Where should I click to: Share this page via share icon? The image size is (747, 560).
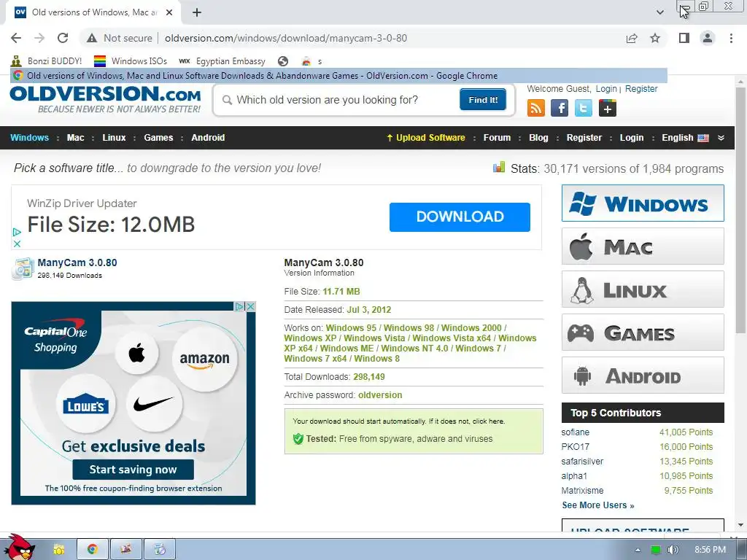click(x=632, y=38)
